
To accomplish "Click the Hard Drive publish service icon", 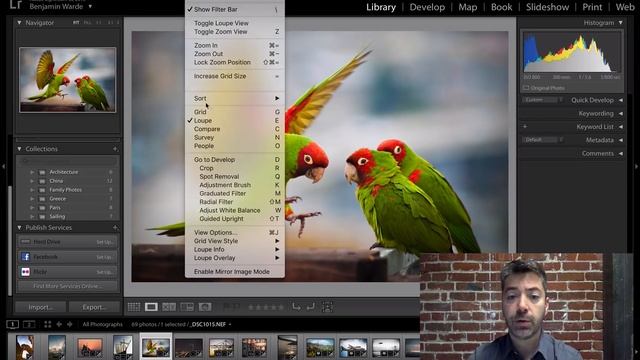I will (25, 242).
